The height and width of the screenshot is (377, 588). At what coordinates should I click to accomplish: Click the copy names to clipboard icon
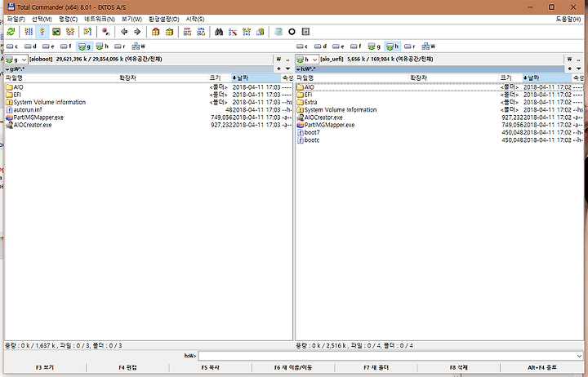260,32
